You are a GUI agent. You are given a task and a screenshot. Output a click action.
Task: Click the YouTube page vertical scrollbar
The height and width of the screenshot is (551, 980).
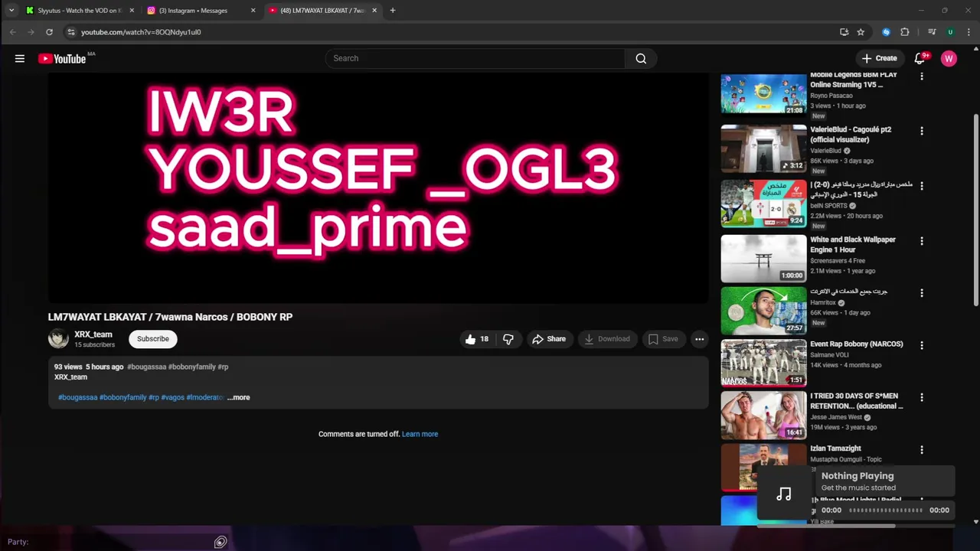pos(975,210)
